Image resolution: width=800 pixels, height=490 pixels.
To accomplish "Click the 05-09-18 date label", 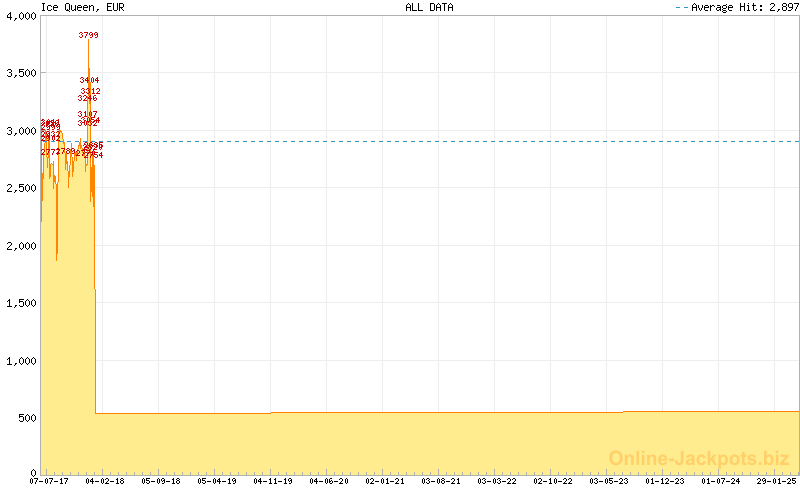I will (160, 481).
